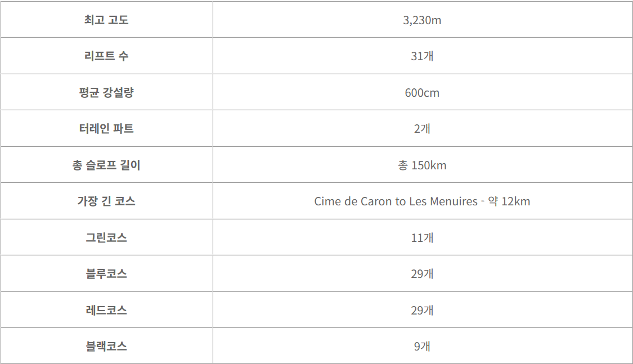Click the 레드코스 row label
The width and height of the screenshot is (633, 364).
pos(106,310)
